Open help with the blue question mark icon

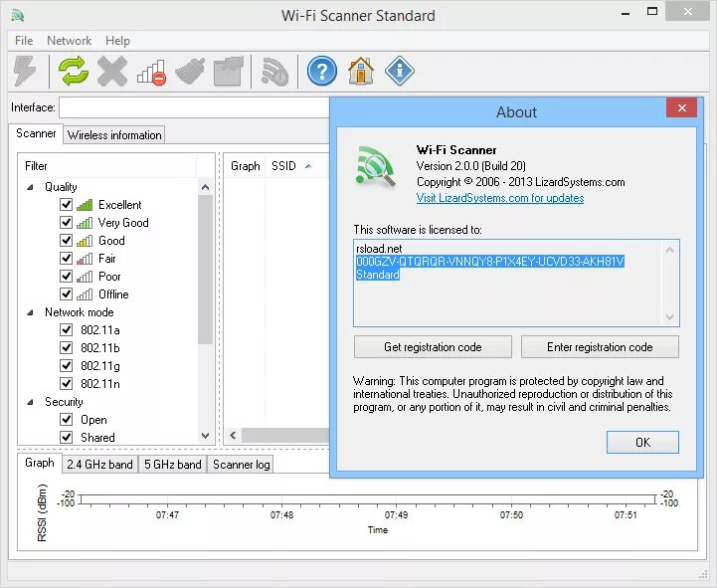pos(322,71)
